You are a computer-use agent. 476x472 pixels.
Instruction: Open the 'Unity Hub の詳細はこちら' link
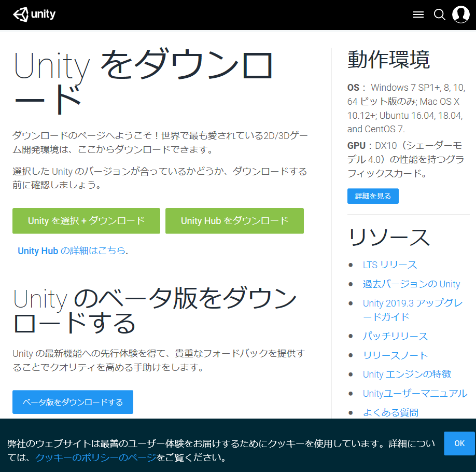coord(73,251)
